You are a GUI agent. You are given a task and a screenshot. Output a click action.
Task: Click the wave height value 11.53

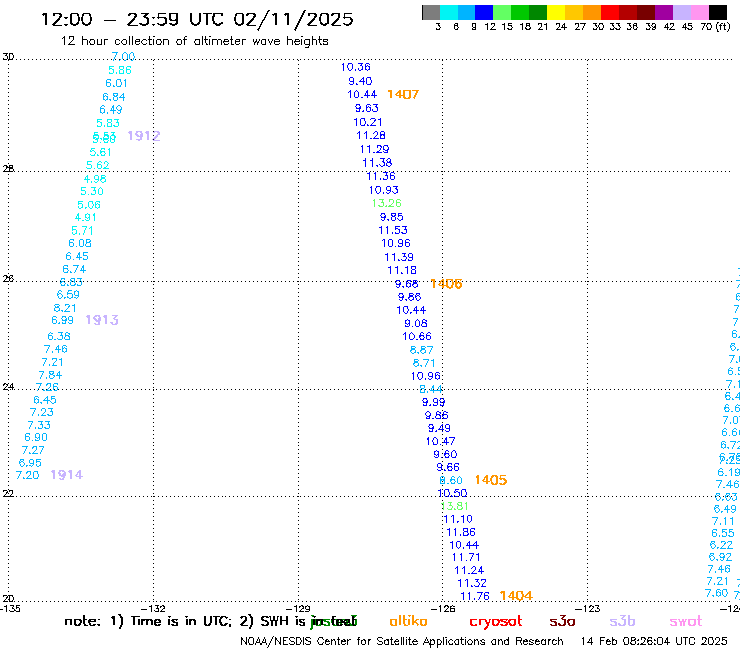(x=393, y=230)
